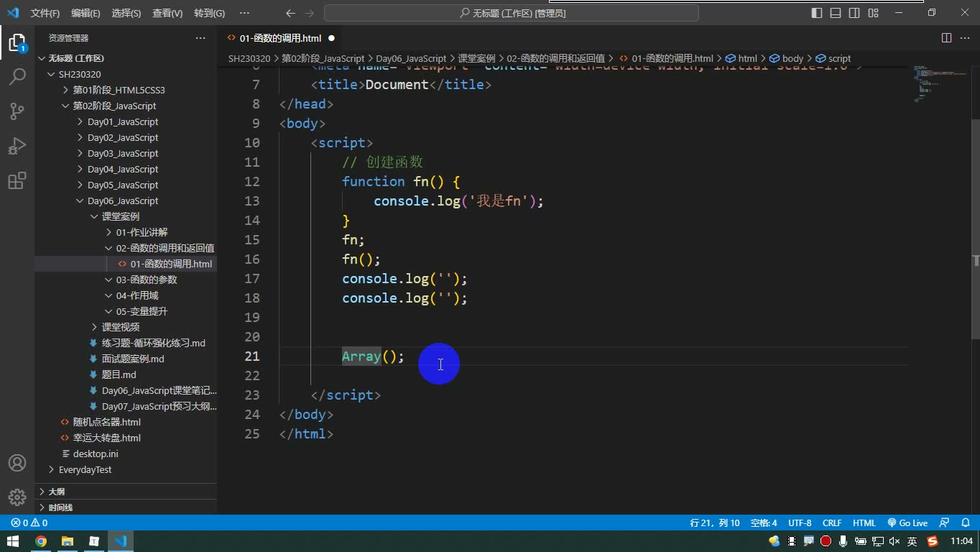Click the UTF-8 encoding indicator

point(800,523)
